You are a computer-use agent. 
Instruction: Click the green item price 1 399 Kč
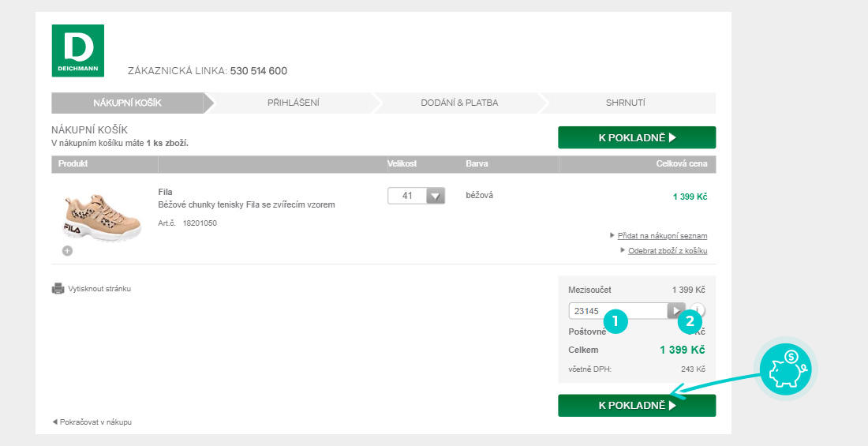pos(690,197)
